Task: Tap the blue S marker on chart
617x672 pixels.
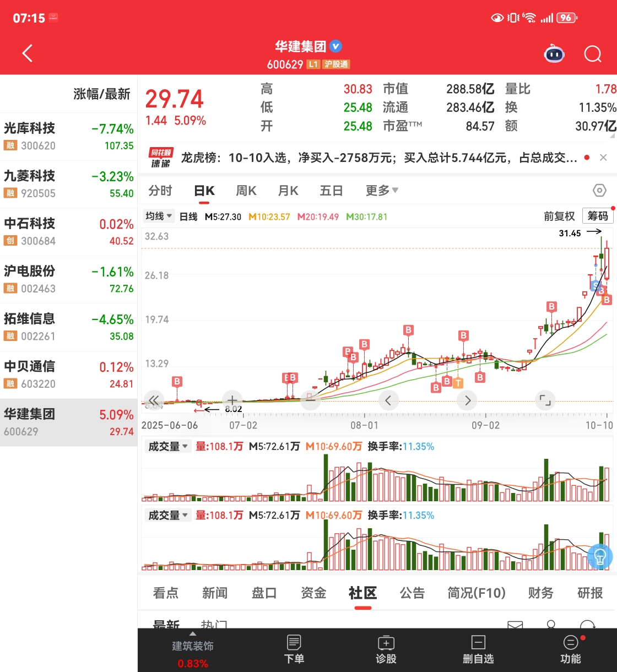Action: coord(596,285)
